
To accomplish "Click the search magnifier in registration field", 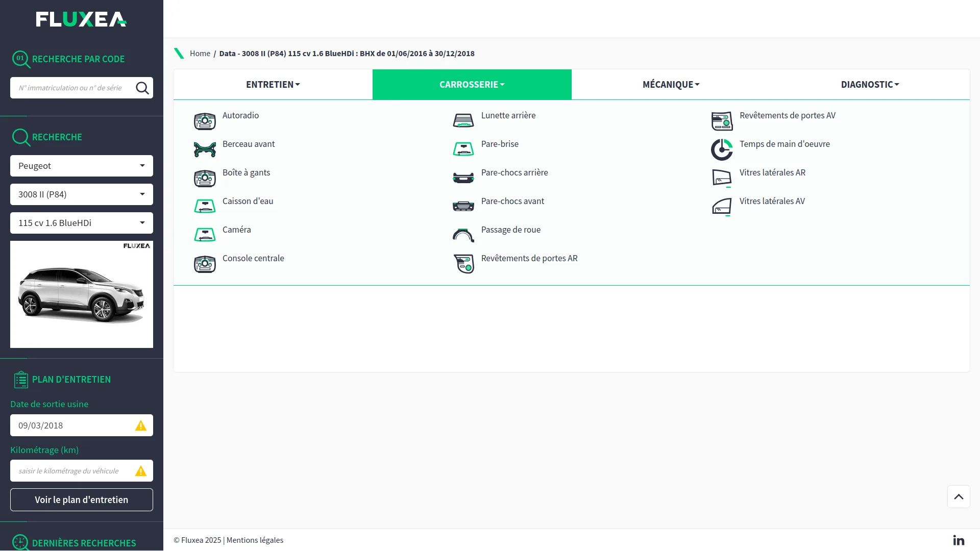I will point(142,88).
